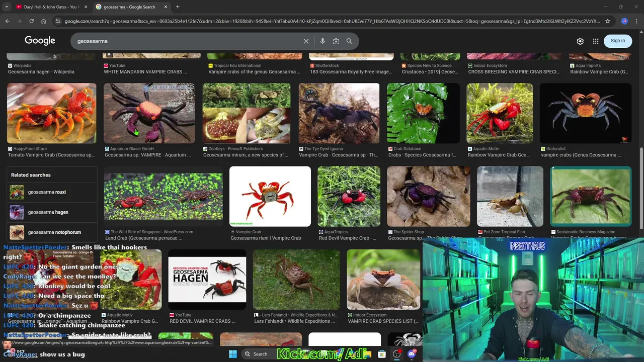Screen dimensions: 644x362
Task: Open Pet Zone Tropical Fish crab image
Action: pyautogui.click(x=510, y=197)
